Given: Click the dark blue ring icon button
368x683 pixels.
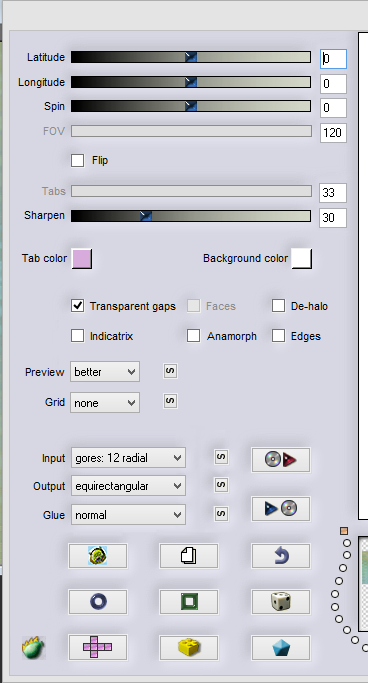Looking at the screenshot, I should pos(98,602).
